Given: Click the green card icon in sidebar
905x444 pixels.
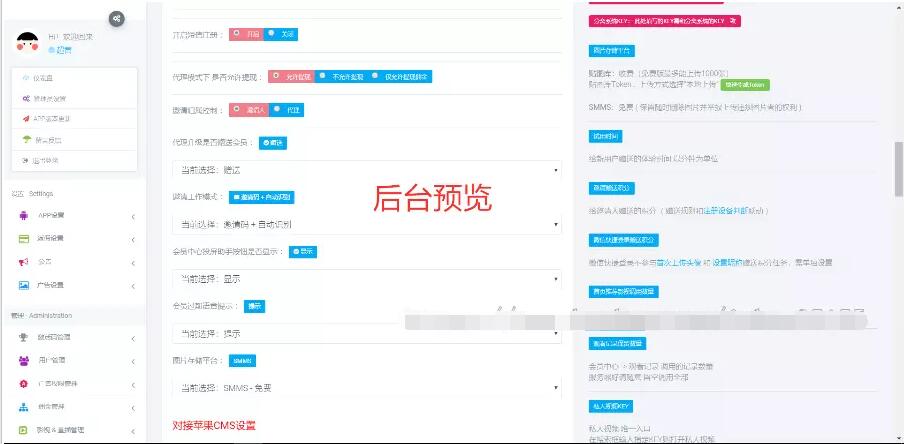Looking at the screenshot, I should 23,238.
